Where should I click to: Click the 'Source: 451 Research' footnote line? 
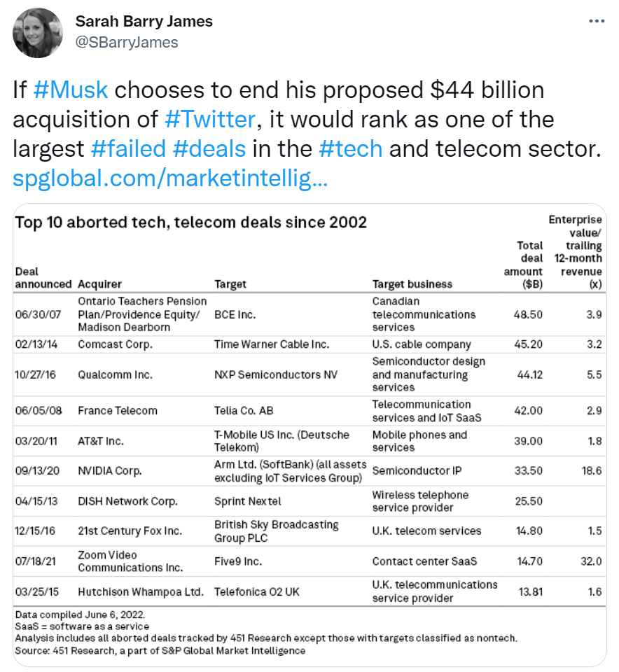[160, 650]
